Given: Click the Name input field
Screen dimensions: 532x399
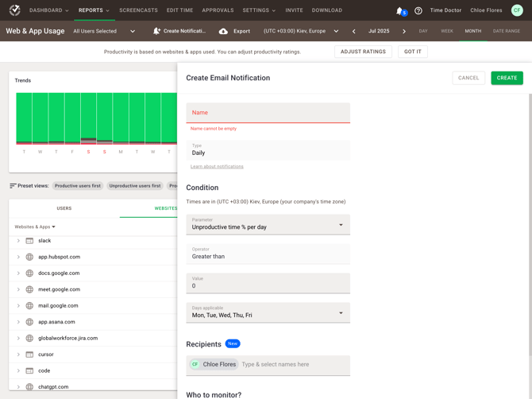Looking at the screenshot, I should (x=268, y=113).
